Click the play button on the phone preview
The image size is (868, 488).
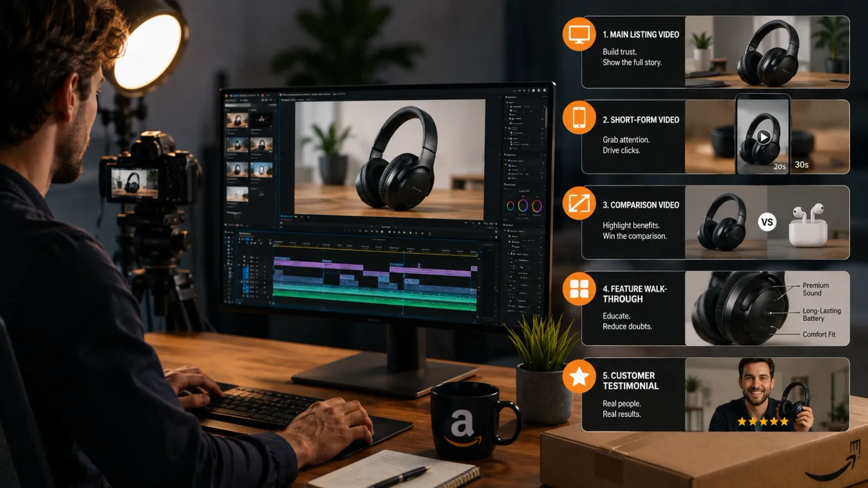763,137
